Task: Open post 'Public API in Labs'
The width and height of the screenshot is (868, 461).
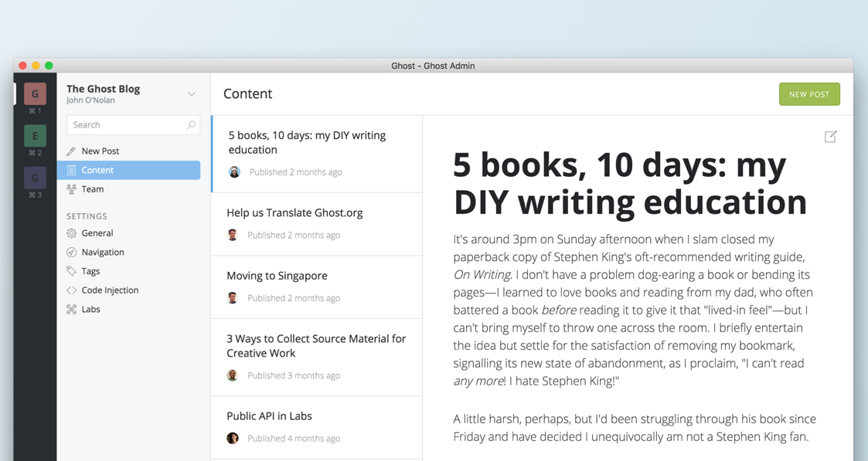Action: [x=317, y=428]
